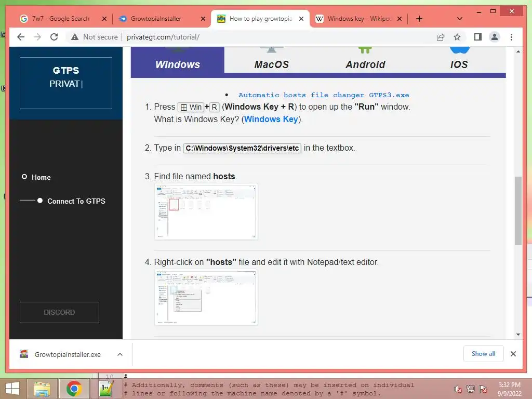Switch to the GrowtopiaInstaller tab
532x399 pixels.
(156, 19)
